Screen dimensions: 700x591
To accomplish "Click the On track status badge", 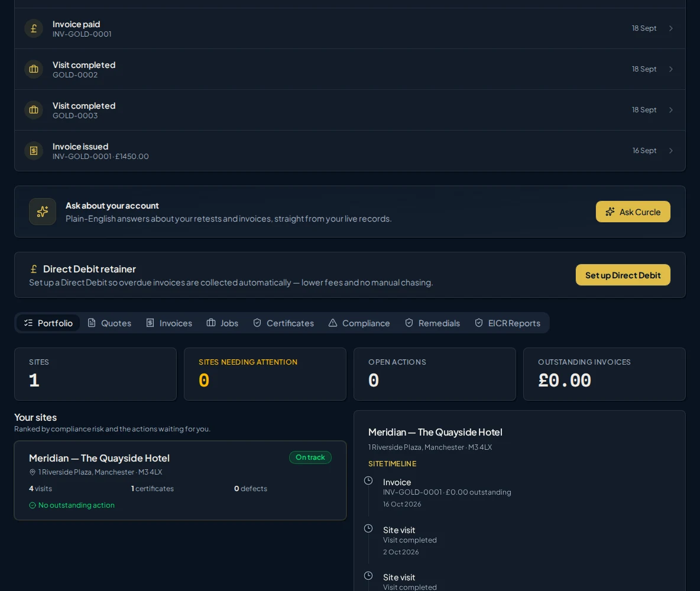I will [x=310, y=457].
